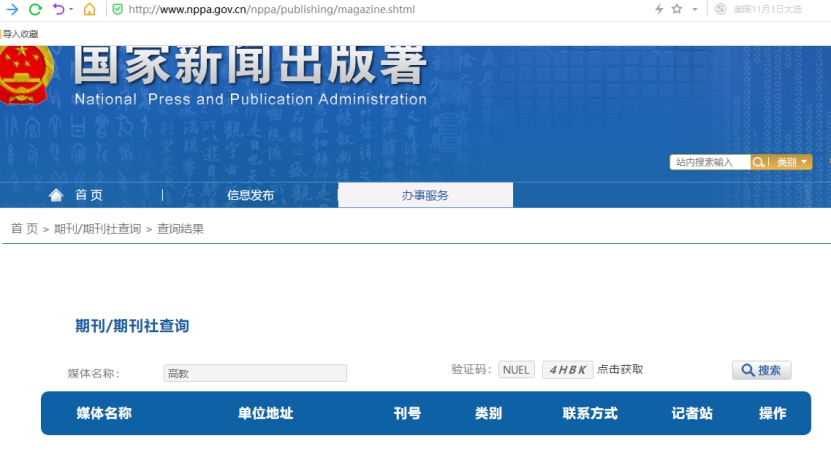This screenshot has height=450, width=831.
Task: Click 国家新闻出版署 site title
Action: (250, 65)
